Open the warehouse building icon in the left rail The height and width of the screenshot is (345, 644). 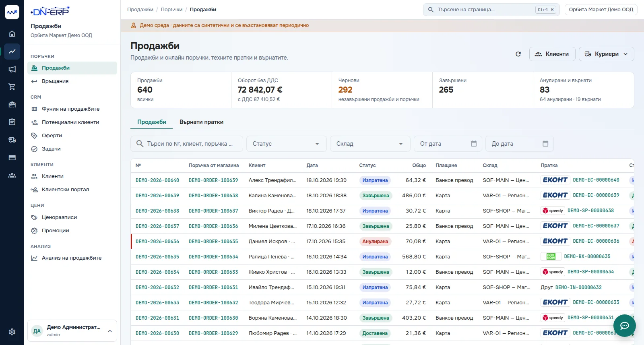(12, 105)
